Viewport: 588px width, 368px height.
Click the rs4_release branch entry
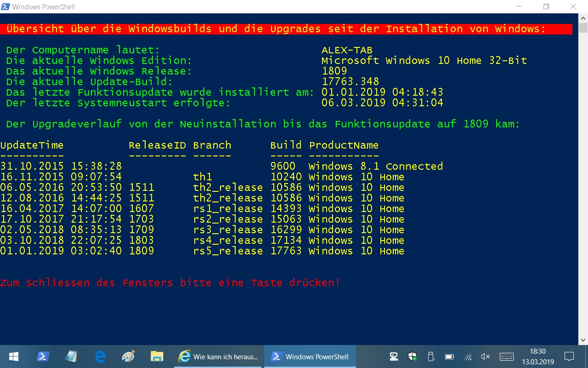tap(228, 241)
